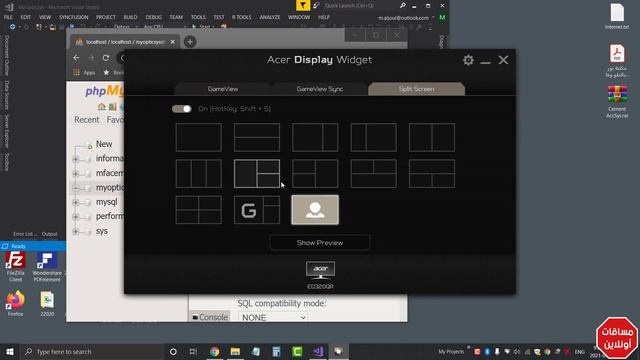The image size is (640, 360).
Task: Open the Internet.txt desktop file
Action: coord(617,16)
